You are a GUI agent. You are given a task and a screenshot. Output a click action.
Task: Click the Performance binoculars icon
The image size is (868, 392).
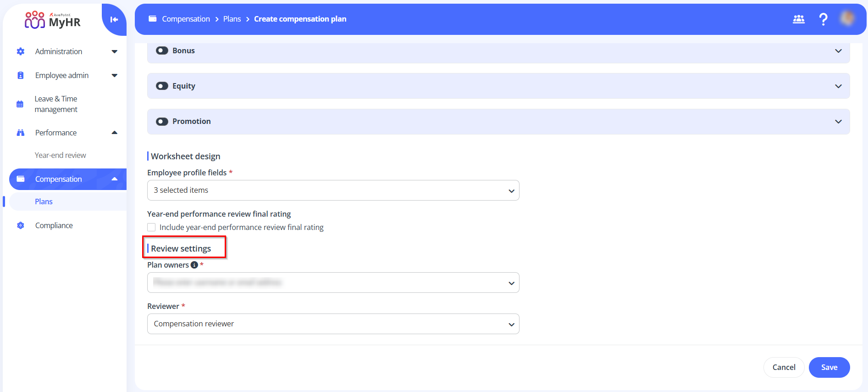(x=21, y=133)
